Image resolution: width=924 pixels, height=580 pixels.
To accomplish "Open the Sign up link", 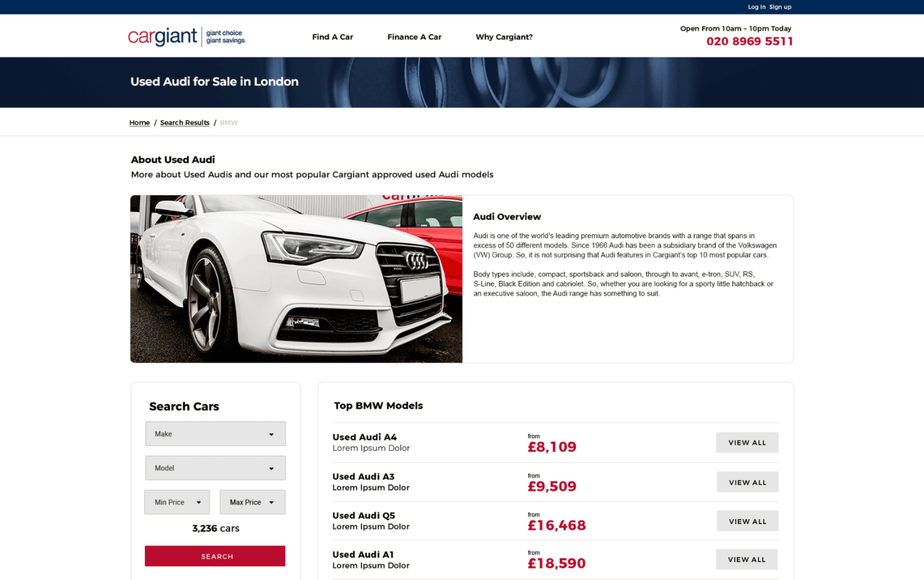I will [x=780, y=7].
